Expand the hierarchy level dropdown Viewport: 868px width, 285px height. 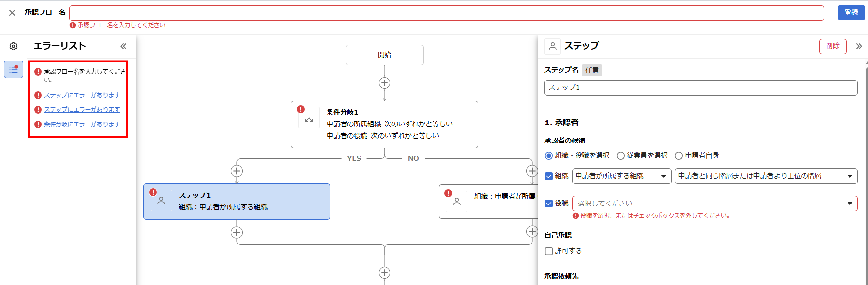(766, 176)
